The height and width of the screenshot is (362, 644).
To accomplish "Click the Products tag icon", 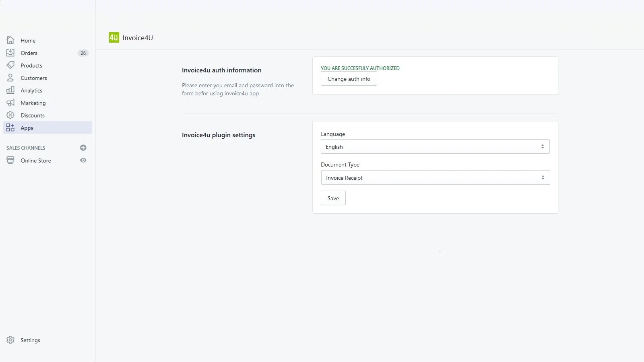I will [x=10, y=65].
